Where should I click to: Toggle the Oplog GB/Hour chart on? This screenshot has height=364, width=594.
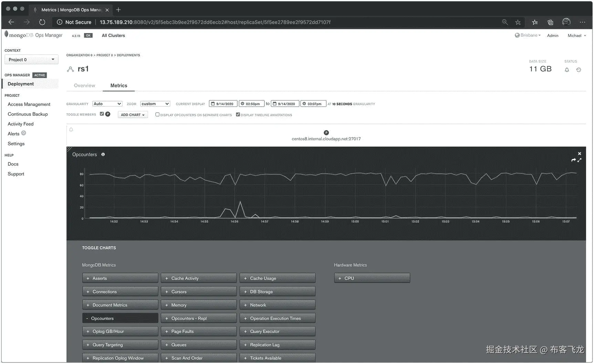coord(120,332)
